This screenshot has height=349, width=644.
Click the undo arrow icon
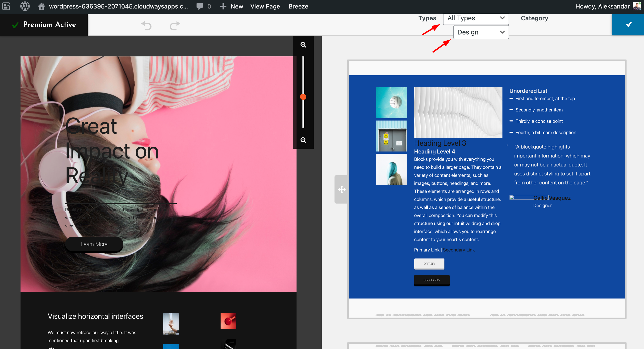coord(146,26)
